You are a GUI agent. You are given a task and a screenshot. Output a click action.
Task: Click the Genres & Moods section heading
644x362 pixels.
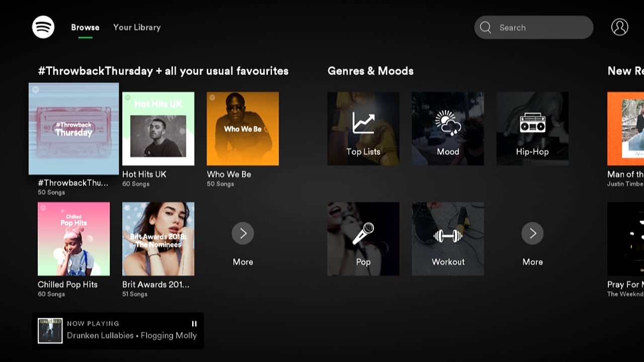point(370,71)
